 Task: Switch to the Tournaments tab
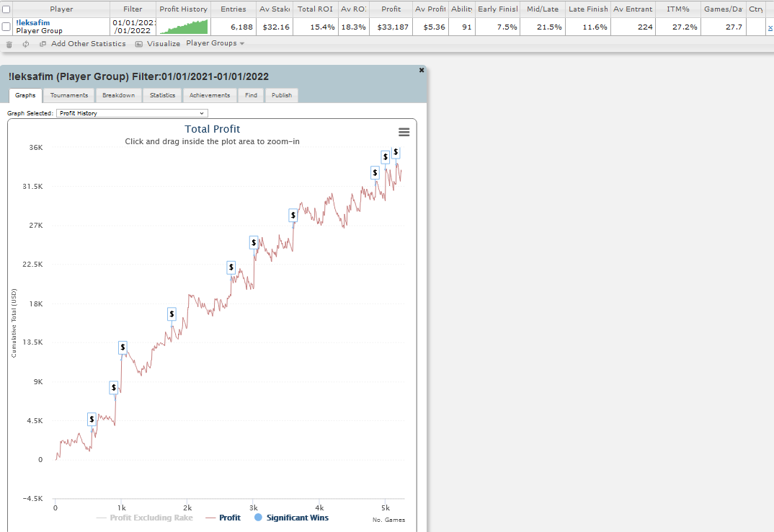(69, 95)
